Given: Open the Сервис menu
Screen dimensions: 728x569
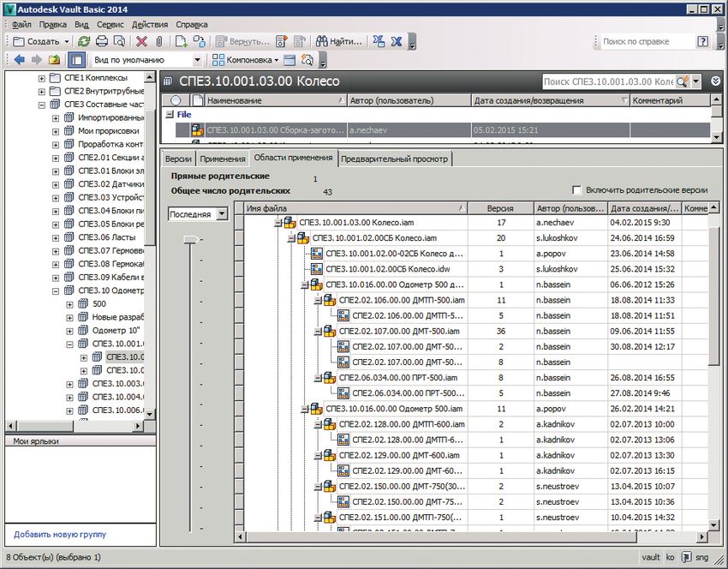Looking at the screenshot, I should click(x=110, y=25).
